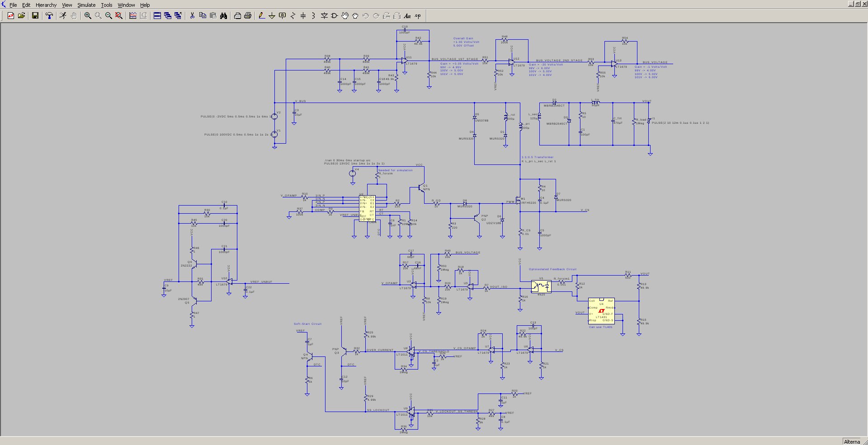Halt the simulation using the hand icon

tap(74, 16)
